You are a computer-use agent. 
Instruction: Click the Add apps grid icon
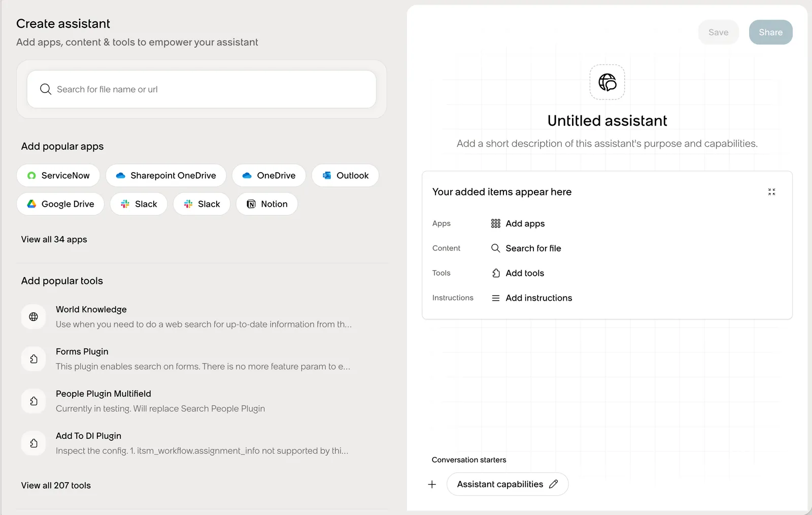tap(496, 223)
